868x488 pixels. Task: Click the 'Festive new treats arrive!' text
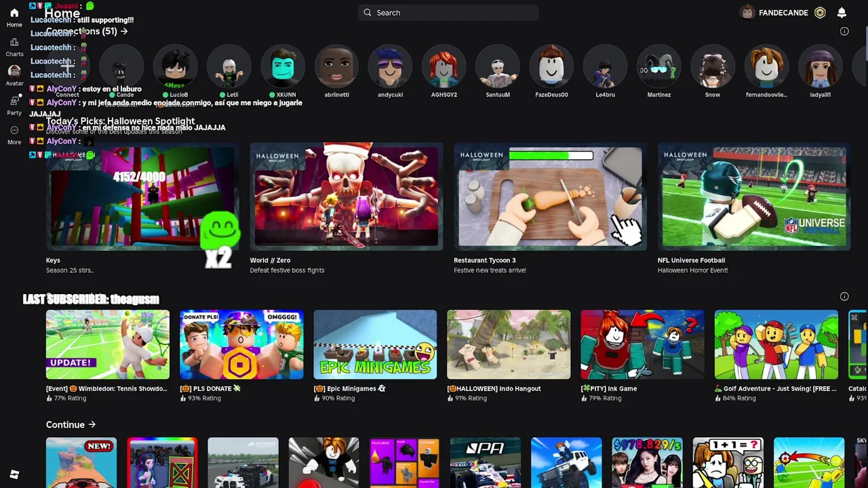tap(490, 270)
